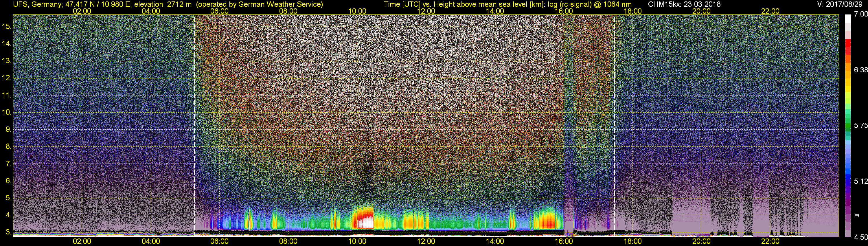Click "14:00" on the upper time axis
The width and height of the screenshot is (868, 246).
click(495, 11)
